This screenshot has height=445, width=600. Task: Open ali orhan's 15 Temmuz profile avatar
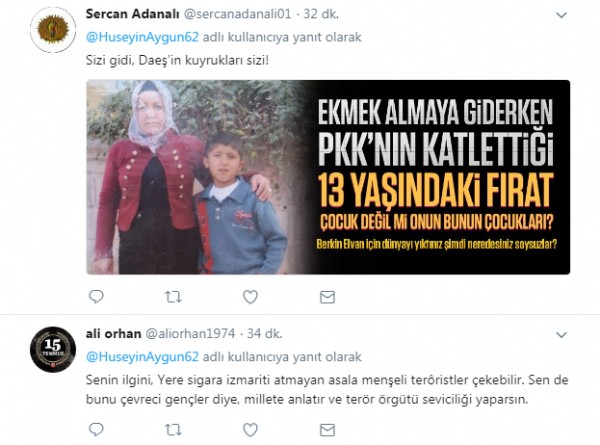tap(53, 349)
